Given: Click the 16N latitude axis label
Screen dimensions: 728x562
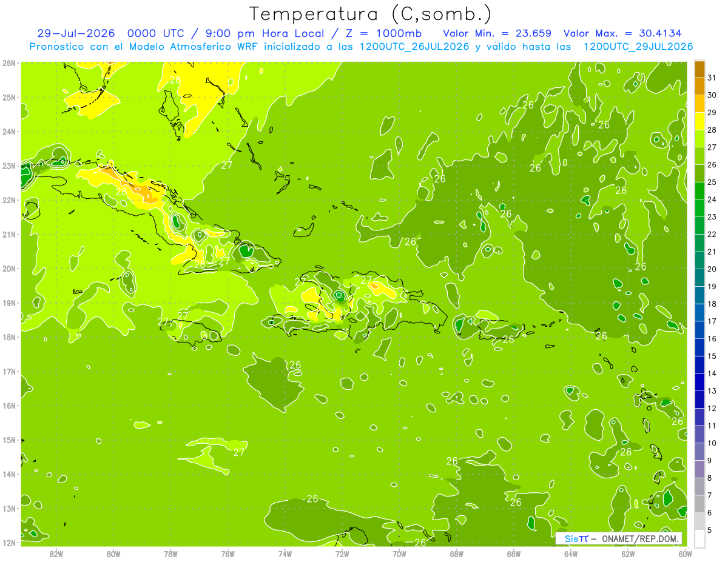Looking at the screenshot, I should (x=9, y=405).
